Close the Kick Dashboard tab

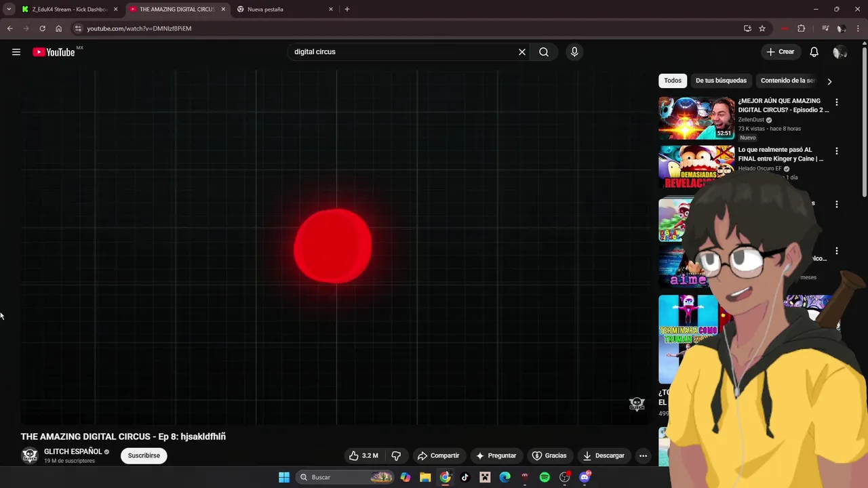(115, 9)
